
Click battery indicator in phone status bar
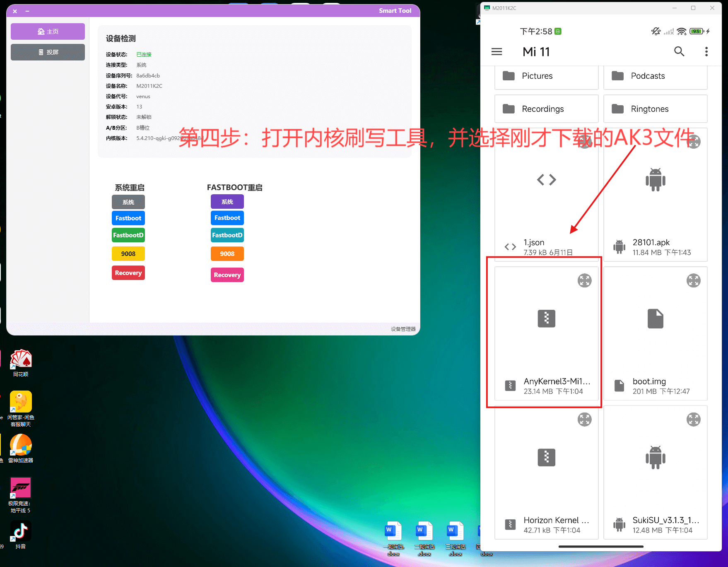tap(697, 31)
